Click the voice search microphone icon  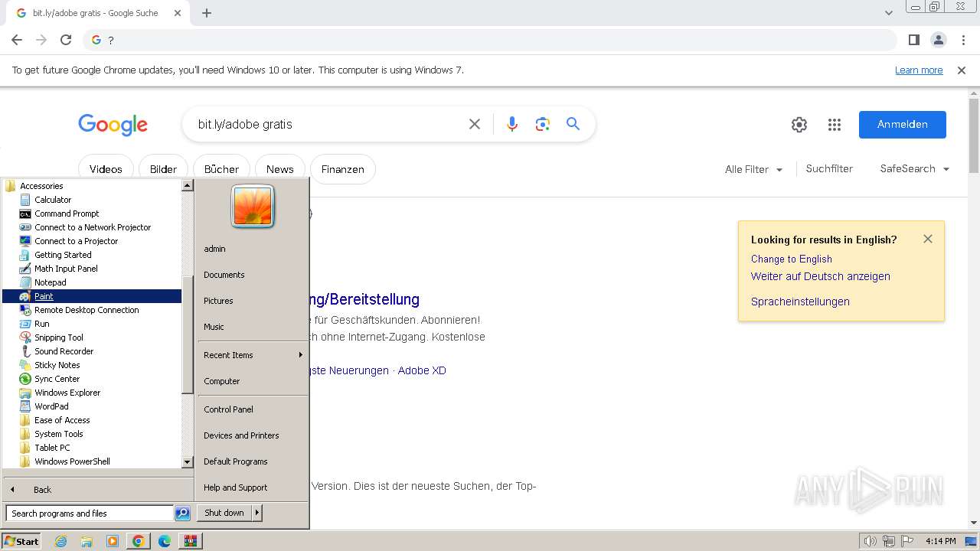512,124
